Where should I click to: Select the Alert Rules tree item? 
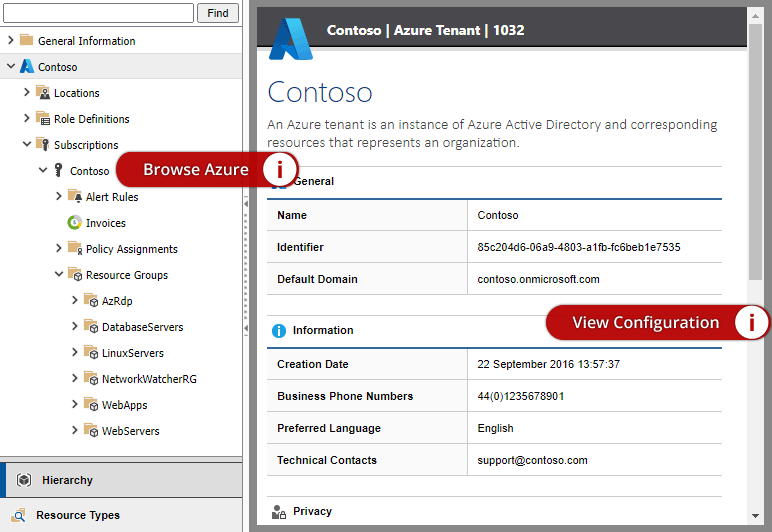coord(112,197)
